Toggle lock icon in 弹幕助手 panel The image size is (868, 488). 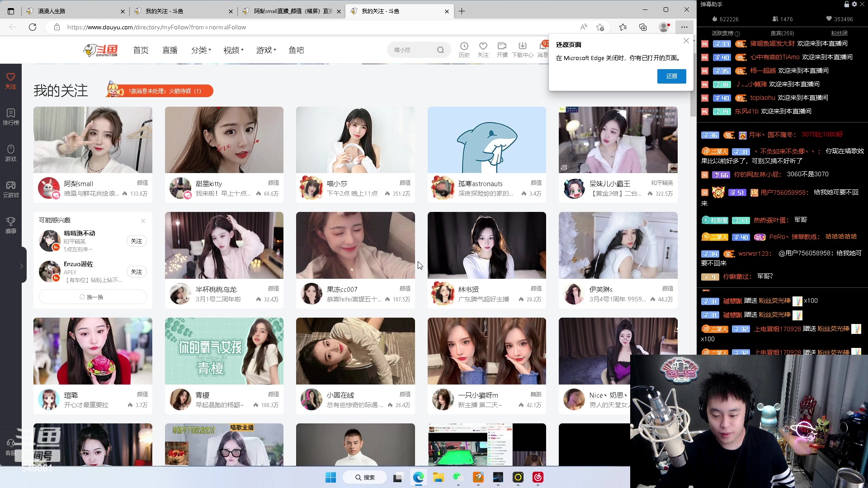click(x=847, y=4)
